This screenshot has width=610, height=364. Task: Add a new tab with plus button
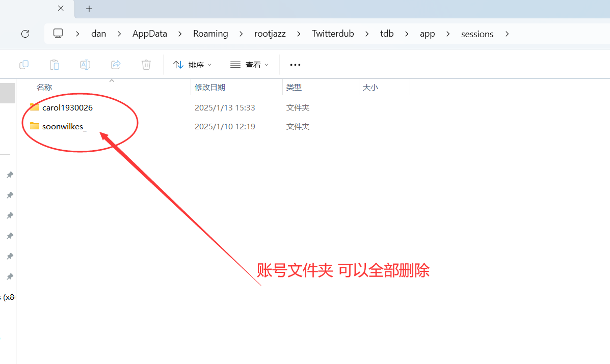coord(89,9)
